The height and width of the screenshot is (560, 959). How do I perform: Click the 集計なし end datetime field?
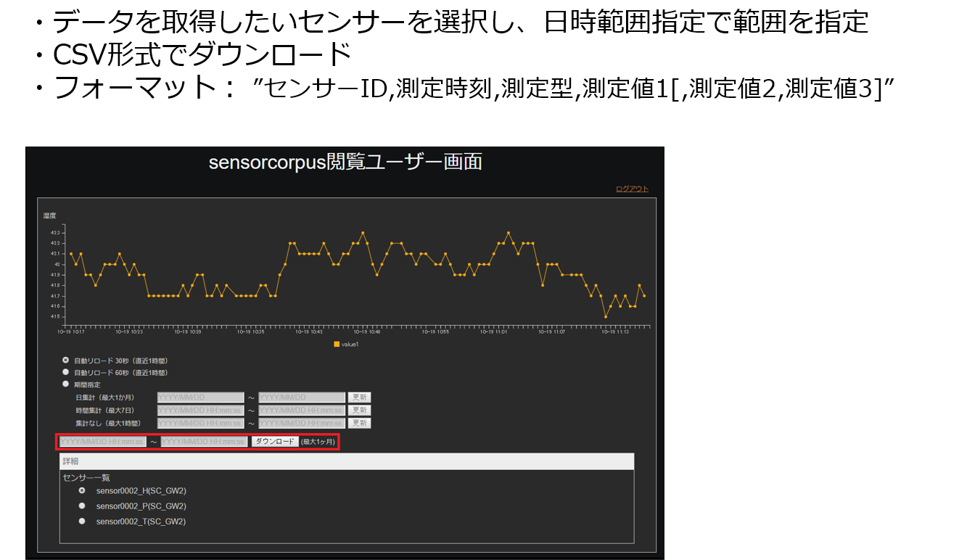click(x=302, y=423)
